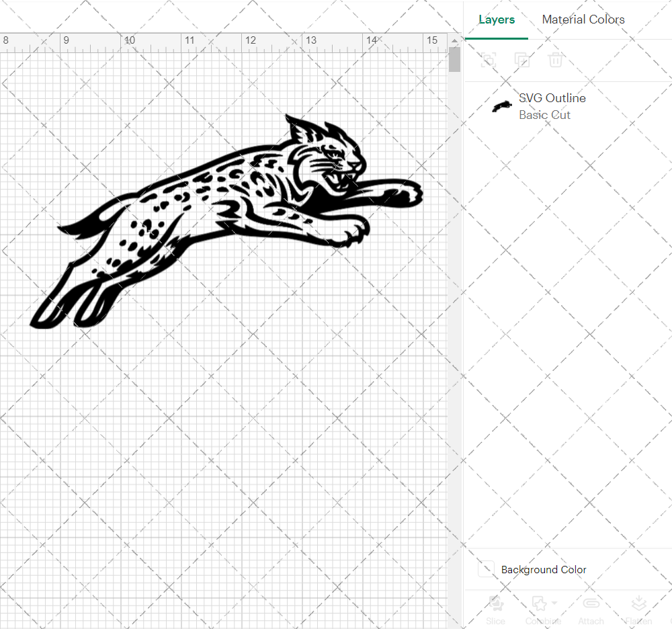Select the SVG Outline layer

(x=569, y=106)
